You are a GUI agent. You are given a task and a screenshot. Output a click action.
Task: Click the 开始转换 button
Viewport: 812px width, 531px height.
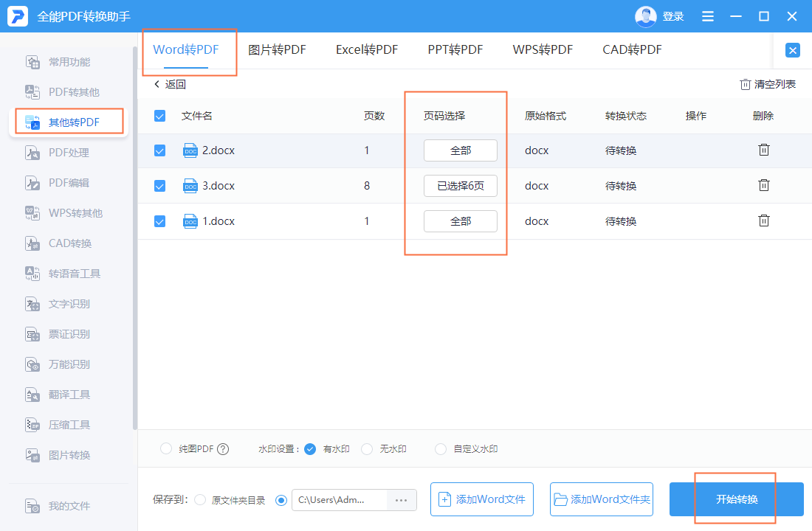pyautogui.click(x=736, y=499)
